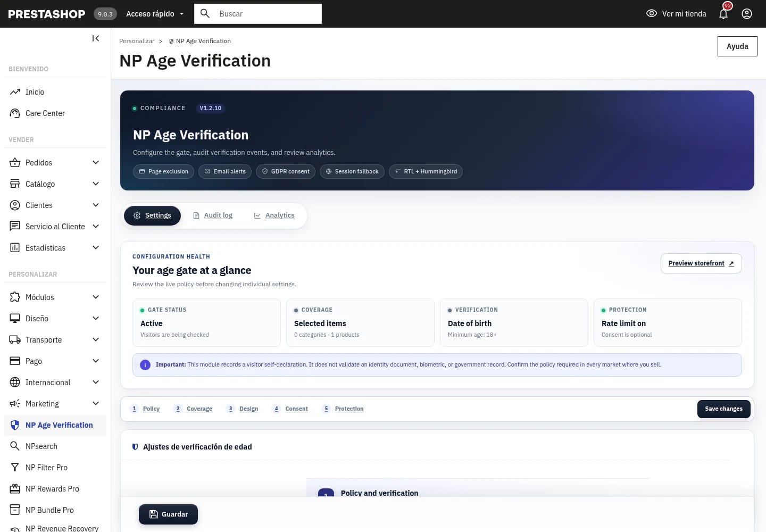Click into the Buscar search field

pos(258,14)
